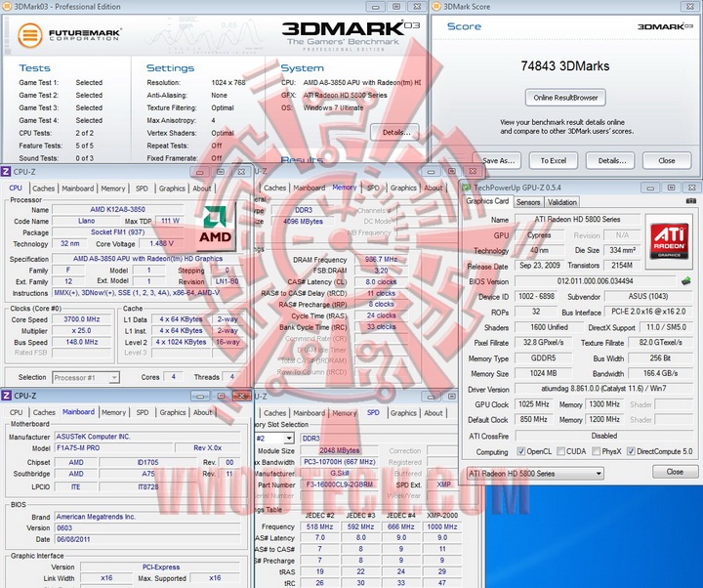Viewport: 703px width, 588px height.
Task: Click the Core Speed 3700.0 MHz field
Action: coord(82,319)
